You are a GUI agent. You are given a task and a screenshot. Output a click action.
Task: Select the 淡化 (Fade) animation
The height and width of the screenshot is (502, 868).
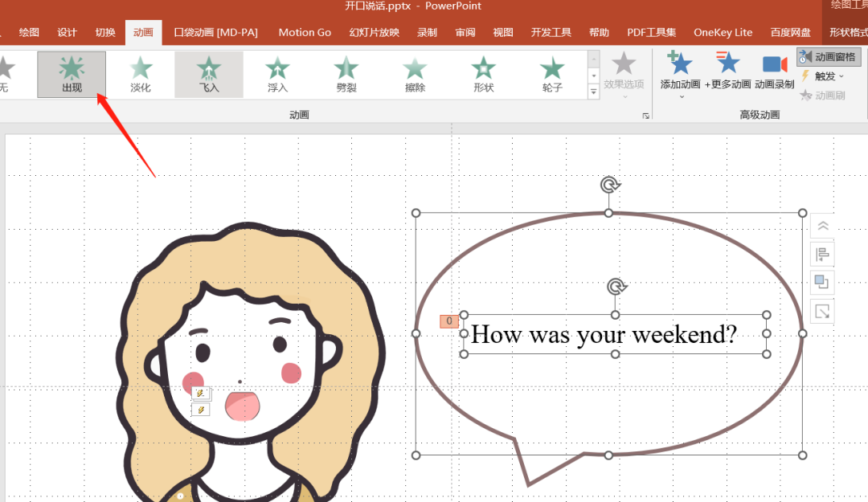coord(141,74)
